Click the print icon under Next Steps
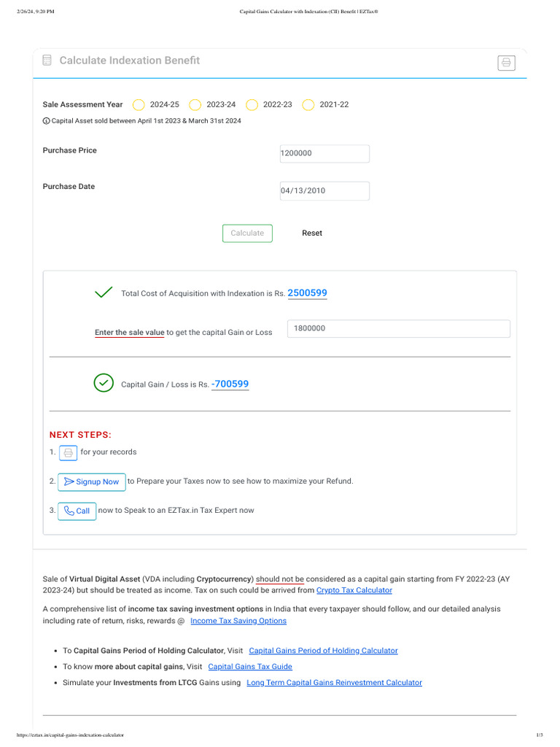This screenshot has width=560, height=747. coord(68,452)
